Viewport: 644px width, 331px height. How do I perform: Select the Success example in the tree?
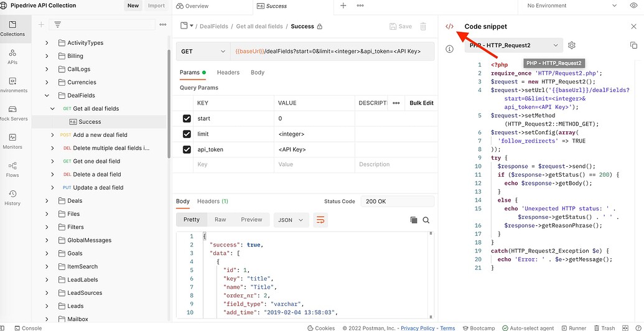tap(90, 121)
